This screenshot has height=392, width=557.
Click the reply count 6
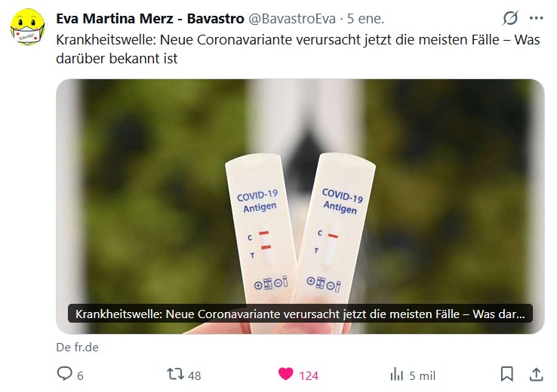[x=80, y=375]
